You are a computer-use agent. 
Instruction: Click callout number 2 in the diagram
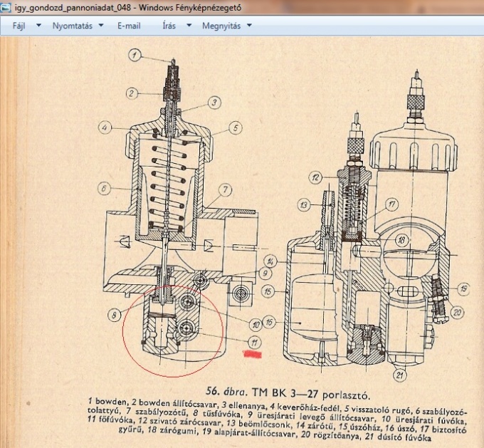coord(132,93)
